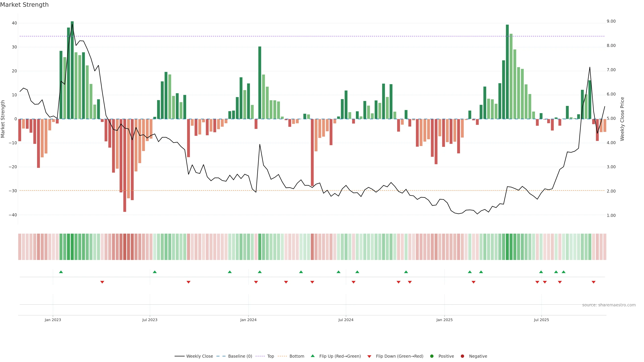Image resolution: width=644 pixels, height=362 pixels.
Task: Click the 9.00 right-axis price label
Action: (611, 21)
